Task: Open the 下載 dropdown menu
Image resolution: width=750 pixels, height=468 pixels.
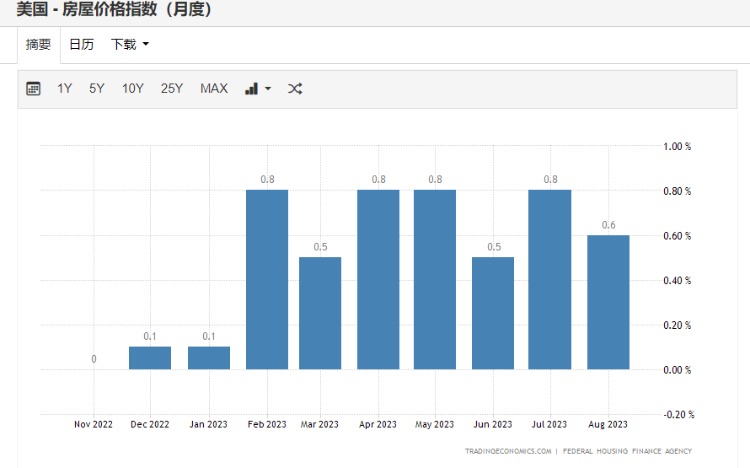Action: pyautogui.click(x=130, y=45)
